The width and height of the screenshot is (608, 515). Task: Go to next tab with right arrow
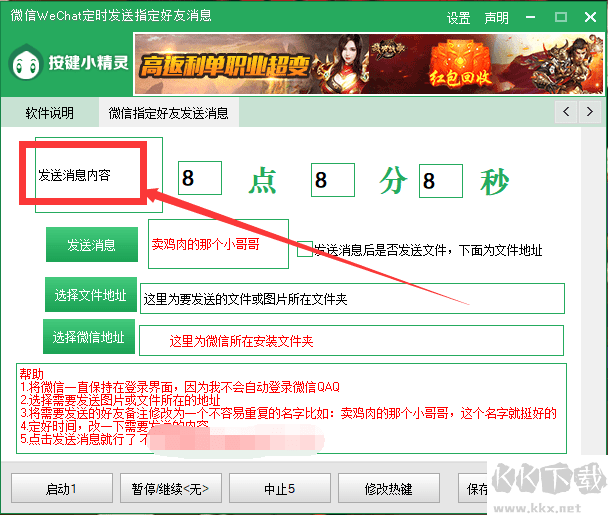click(590, 112)
